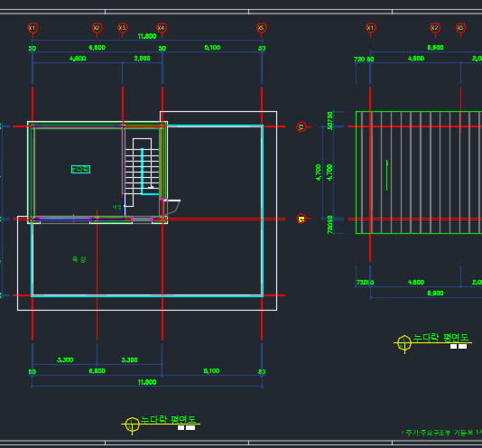
Task: Pick the X3 bubble above the striped roof plan
Action: [x=460, y=28]
